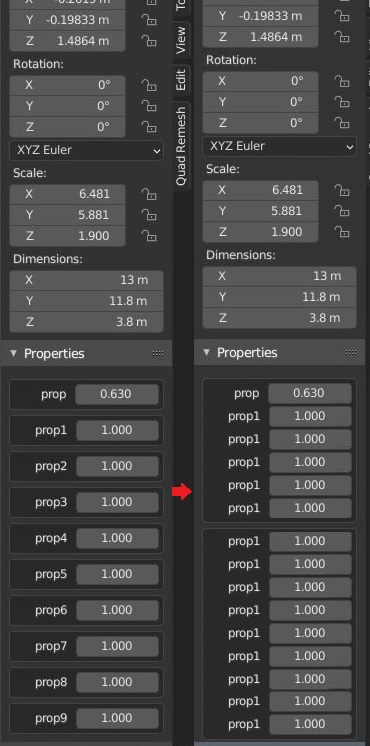Viewport: 370px width, 746px height.
Task: Click Dimensions Z 3.8 m field, left panel
Action: pos(87,322)
